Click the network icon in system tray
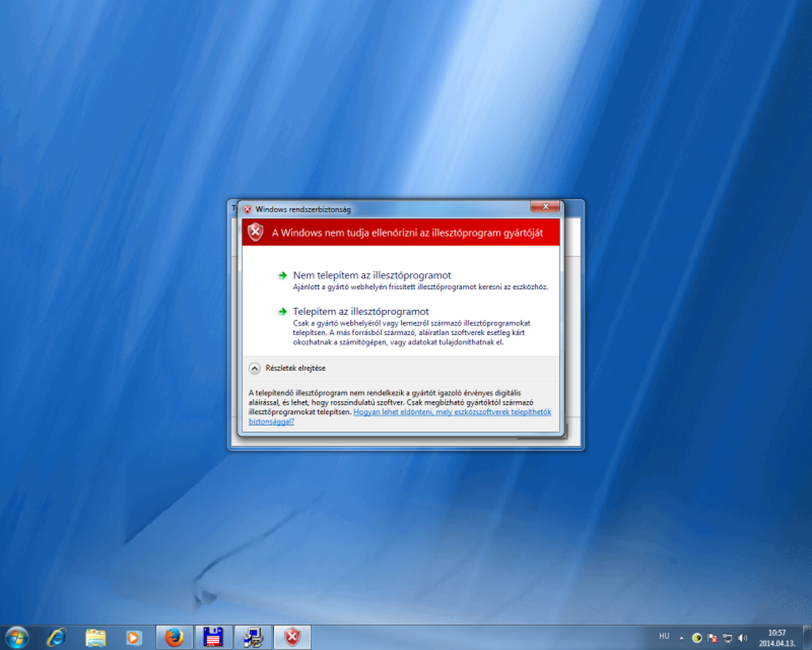Screen dimensions: 812x650 point(728,638)
